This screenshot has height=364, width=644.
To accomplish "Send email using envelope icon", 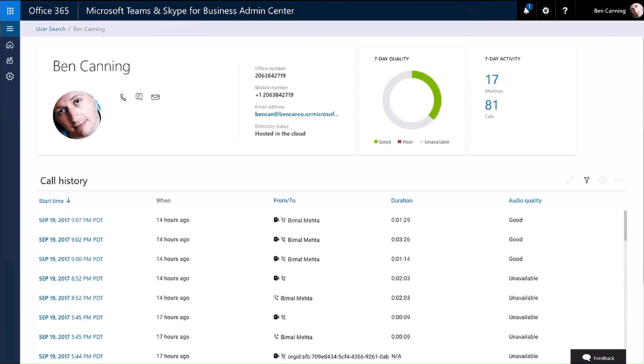I will [155, 97].
